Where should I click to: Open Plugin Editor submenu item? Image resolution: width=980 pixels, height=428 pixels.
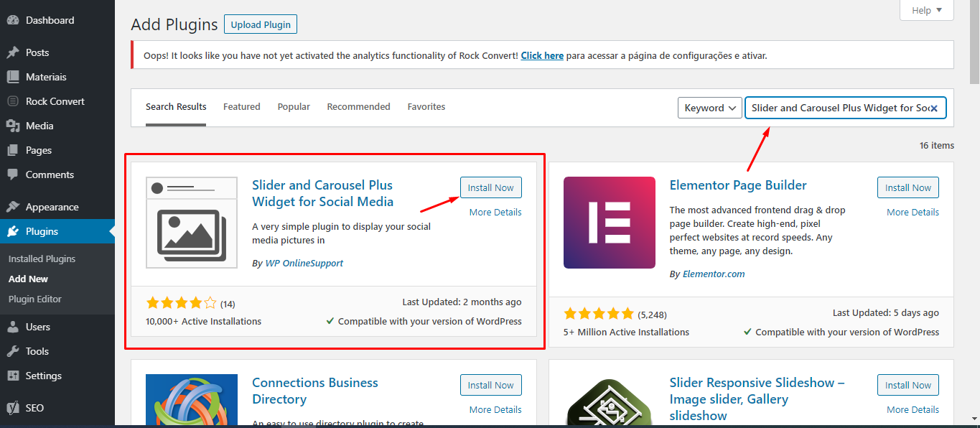35,299
